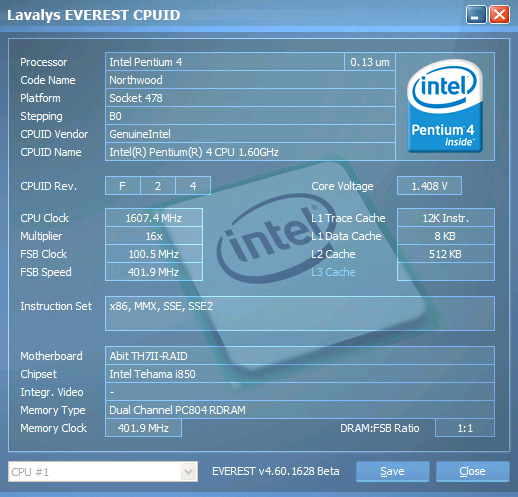Select the Northwood code name field

(250, 80)
